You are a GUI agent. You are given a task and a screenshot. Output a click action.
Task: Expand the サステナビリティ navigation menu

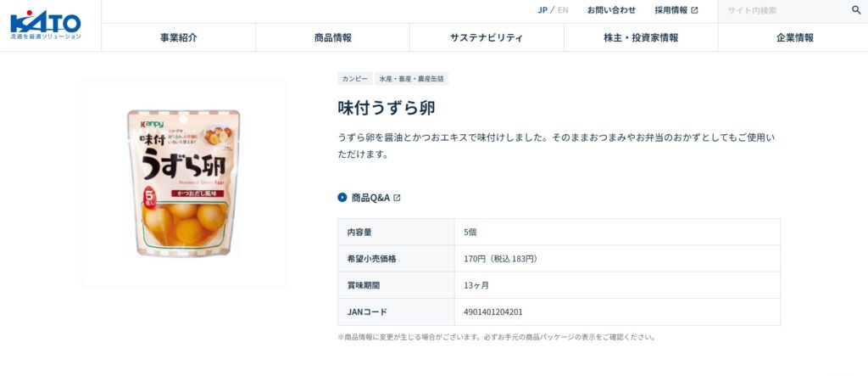pyautogui.click(x=487, y=37)
